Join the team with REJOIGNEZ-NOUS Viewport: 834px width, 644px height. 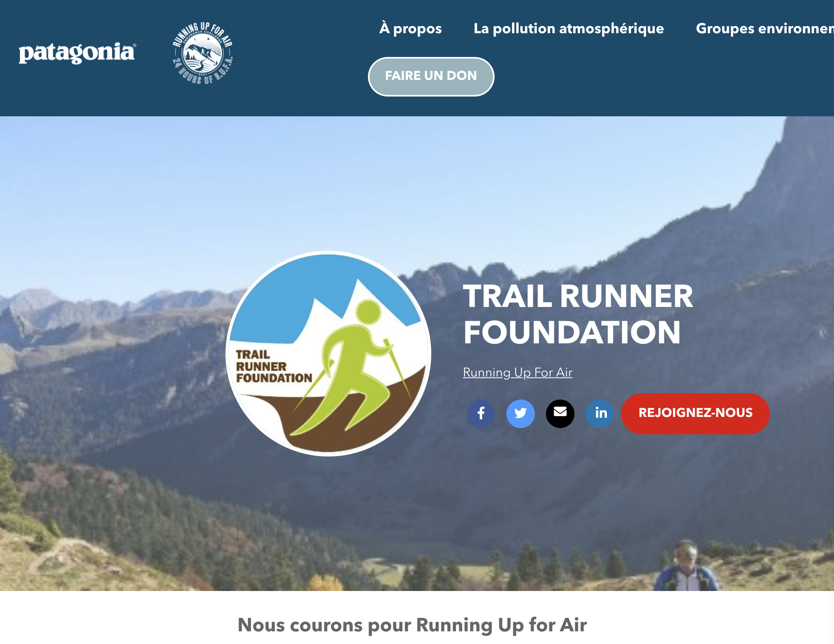pos(695,413)
